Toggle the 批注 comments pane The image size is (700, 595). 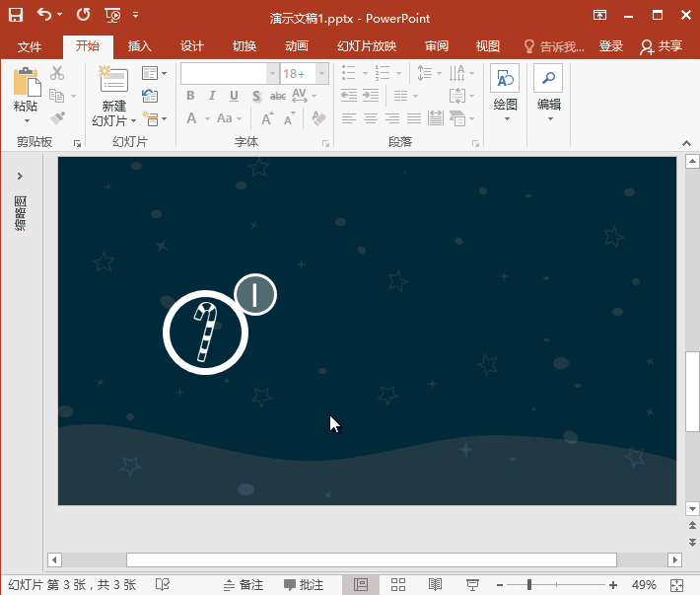click(304, 585)
